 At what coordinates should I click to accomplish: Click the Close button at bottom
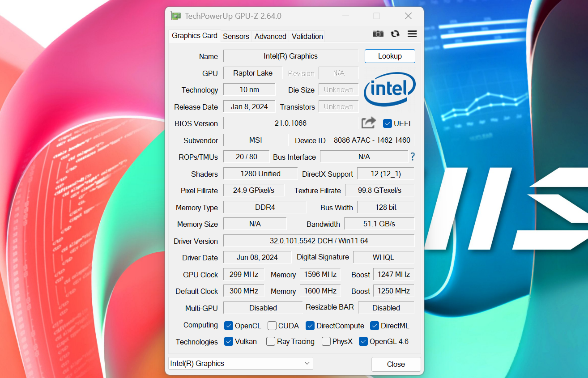click(x=396, y=364)
